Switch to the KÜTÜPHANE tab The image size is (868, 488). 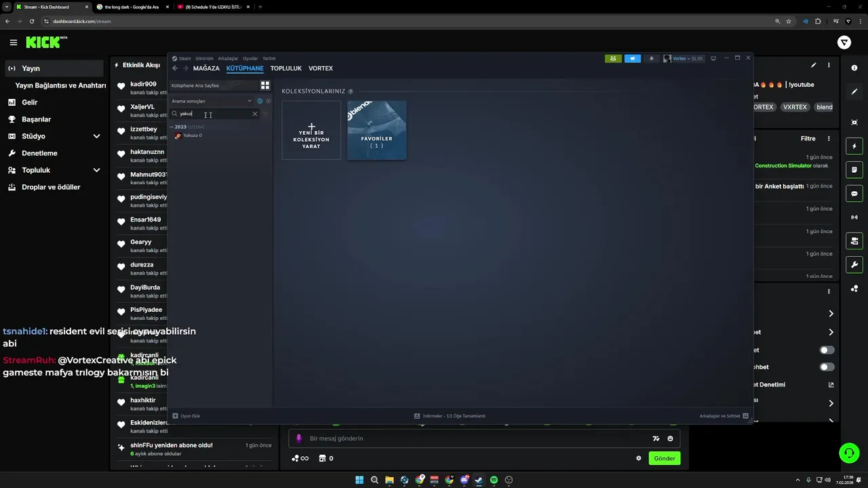pos(245,68)
